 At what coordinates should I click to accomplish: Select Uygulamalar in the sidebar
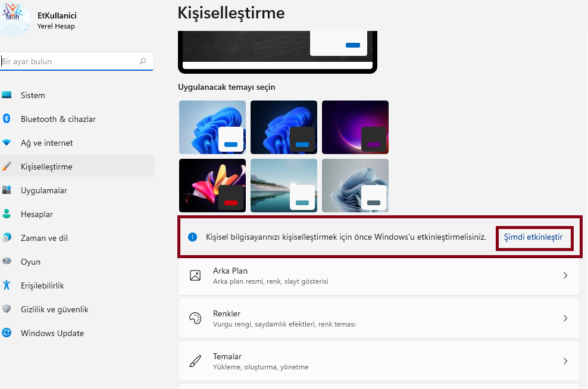click(x=77, y=190)
